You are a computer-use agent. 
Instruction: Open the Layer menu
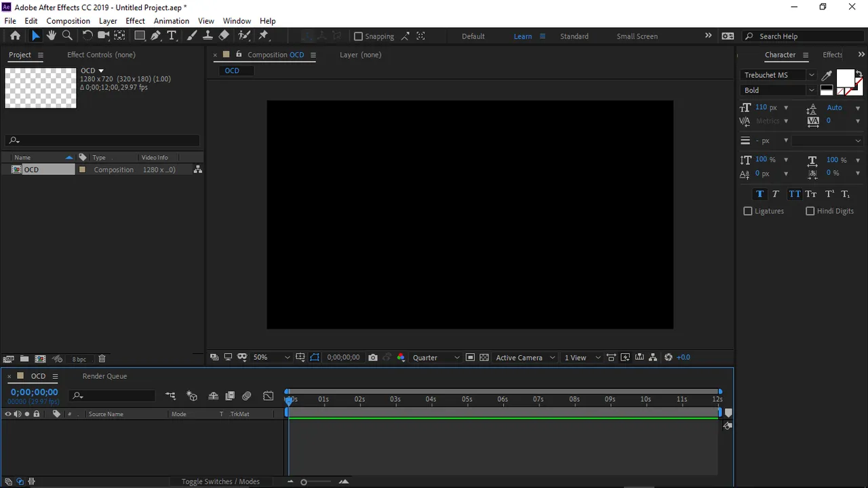(x=108, y=21)
